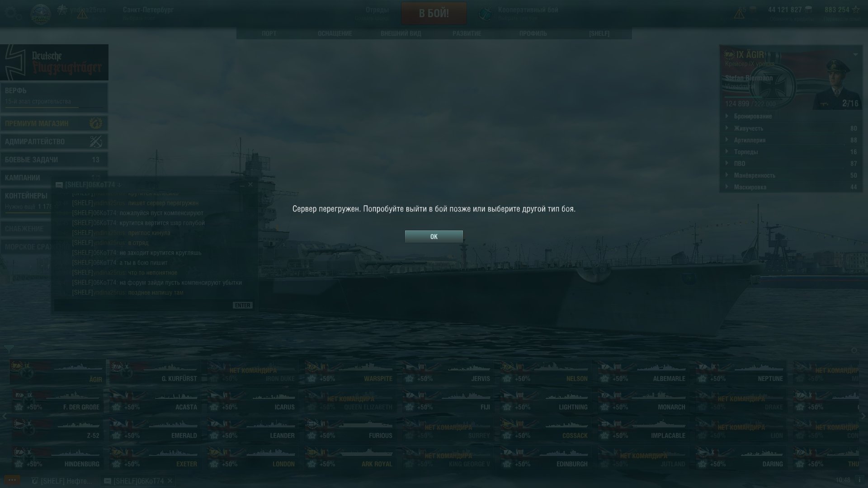Screen dimensions: 868x488
Task: Switch to the РАЗВИТИЕ tab
Action: (467, 33)
